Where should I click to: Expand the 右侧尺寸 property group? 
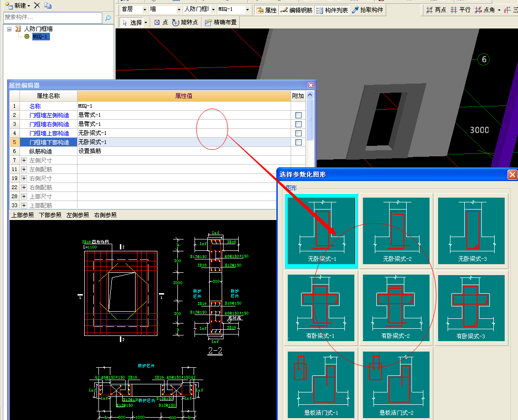24,179
